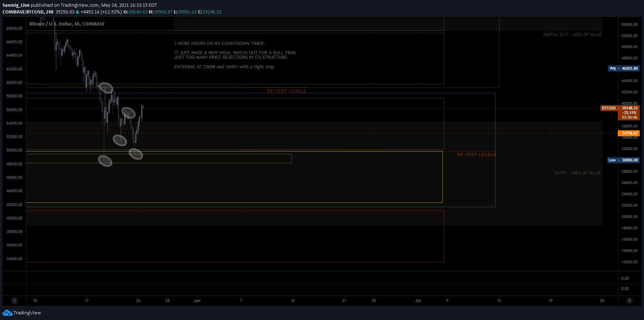Viewport: 644px width, 320px height.
Task: Click the date 21 on time axis
Action: [x=344, y=301]
